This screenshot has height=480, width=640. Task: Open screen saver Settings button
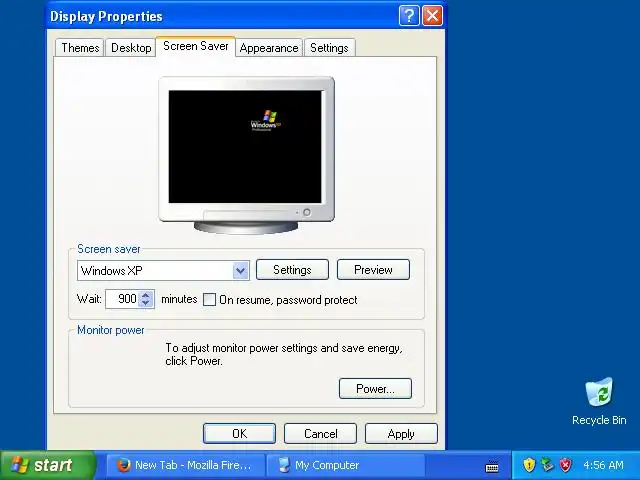292,270
